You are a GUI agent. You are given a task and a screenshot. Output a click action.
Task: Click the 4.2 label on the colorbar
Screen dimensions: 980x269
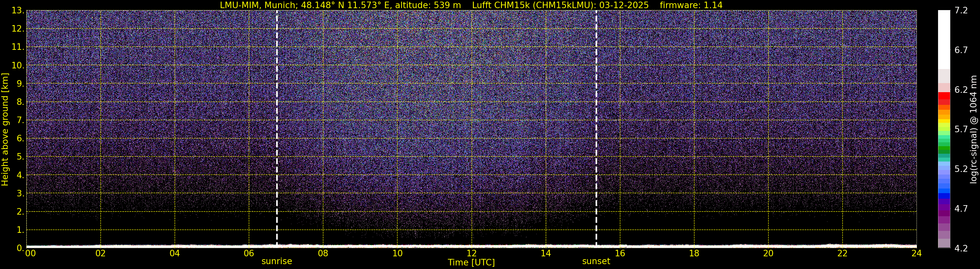[961, 248]
